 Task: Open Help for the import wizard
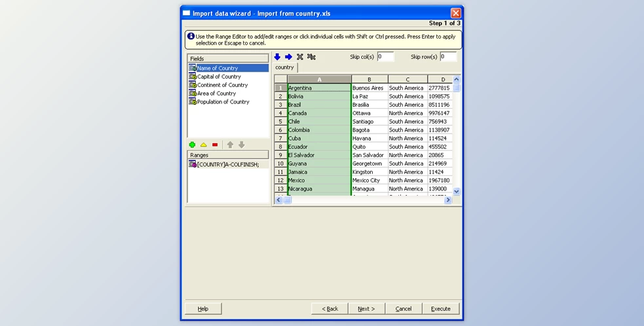click(203, 308)
